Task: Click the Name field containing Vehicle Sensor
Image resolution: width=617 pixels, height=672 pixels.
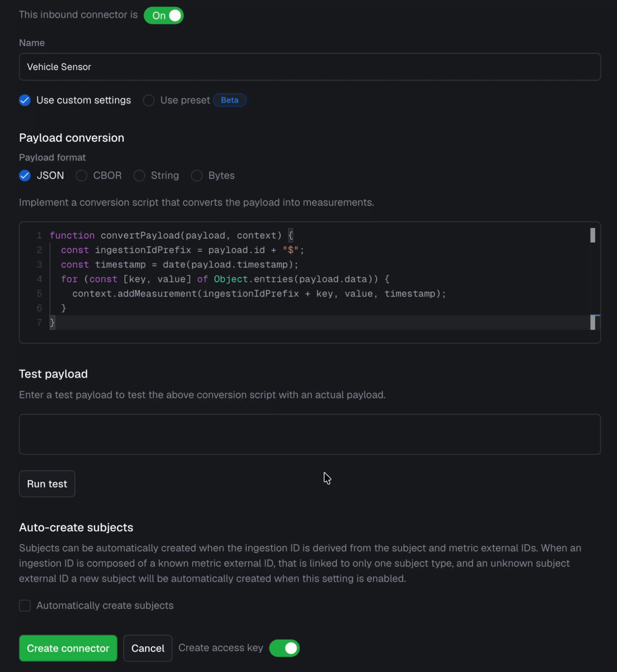Action: click(x=309, y=67)
